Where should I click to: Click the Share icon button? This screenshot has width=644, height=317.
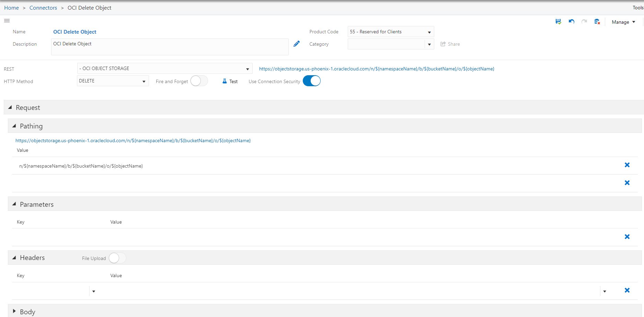(450, 44)
